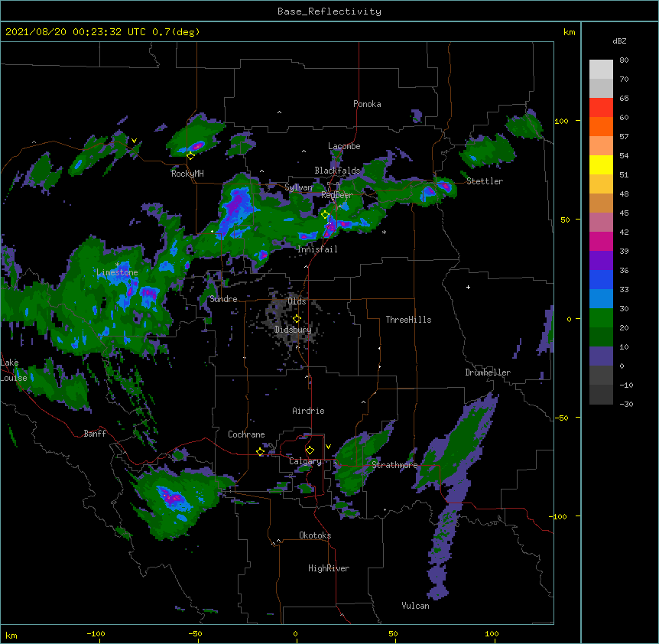The width and height of the screenshot is (659, 644).
Task: Click the Airdrie label
Action: tap(308, 411)
